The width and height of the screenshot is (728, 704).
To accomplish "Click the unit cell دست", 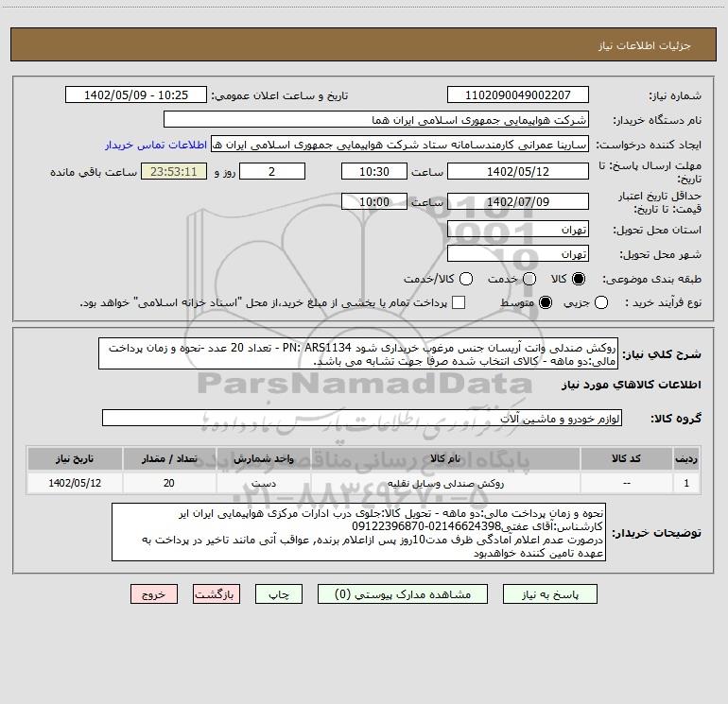I will [x=263, y=483].
